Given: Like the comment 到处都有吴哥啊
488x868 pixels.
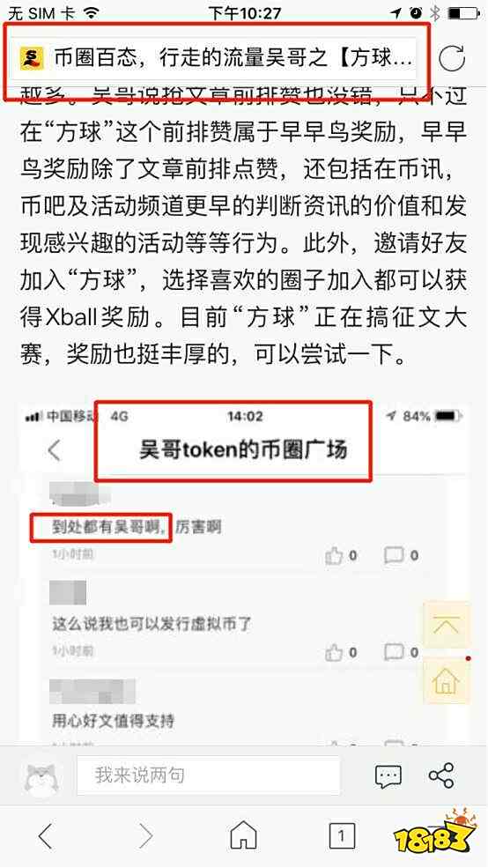Looking at the screenshot, I should pos(342,555).
